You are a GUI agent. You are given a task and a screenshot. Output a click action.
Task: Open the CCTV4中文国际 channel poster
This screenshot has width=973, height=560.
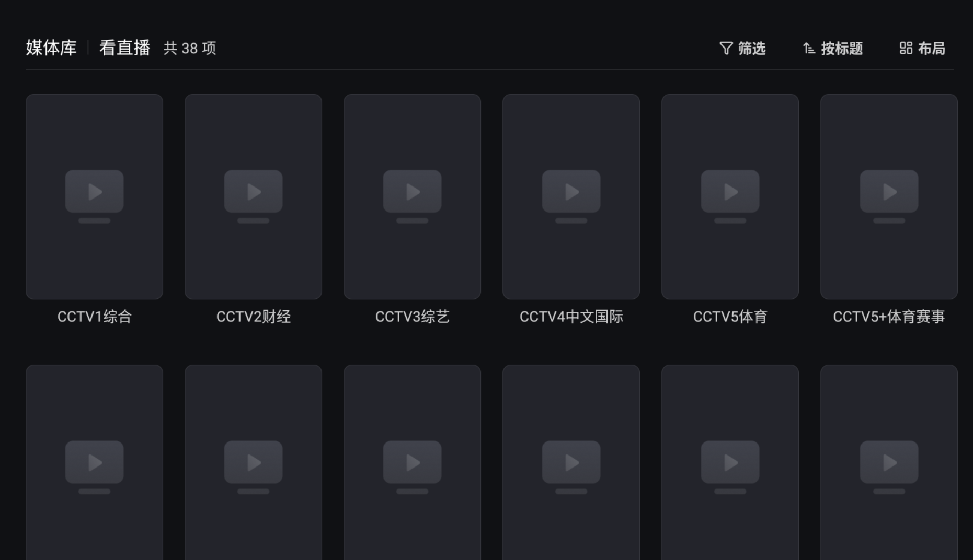(x=571, y=196)
